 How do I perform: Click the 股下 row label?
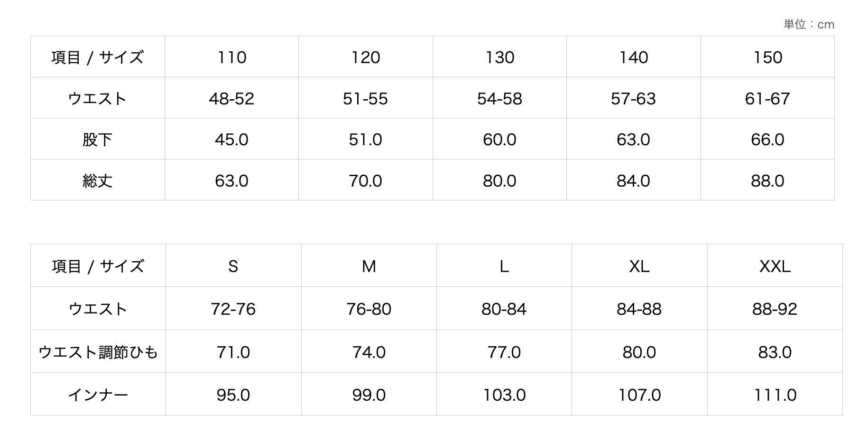[x=97, y=140]
